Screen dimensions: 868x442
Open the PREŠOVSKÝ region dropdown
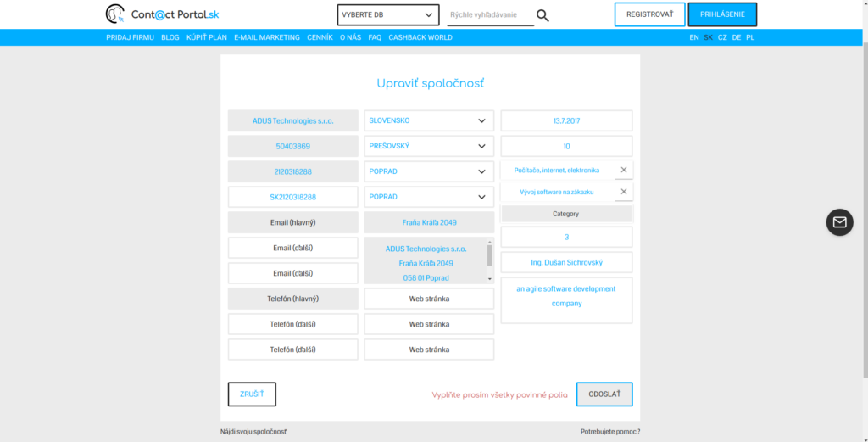pos(429,146)
